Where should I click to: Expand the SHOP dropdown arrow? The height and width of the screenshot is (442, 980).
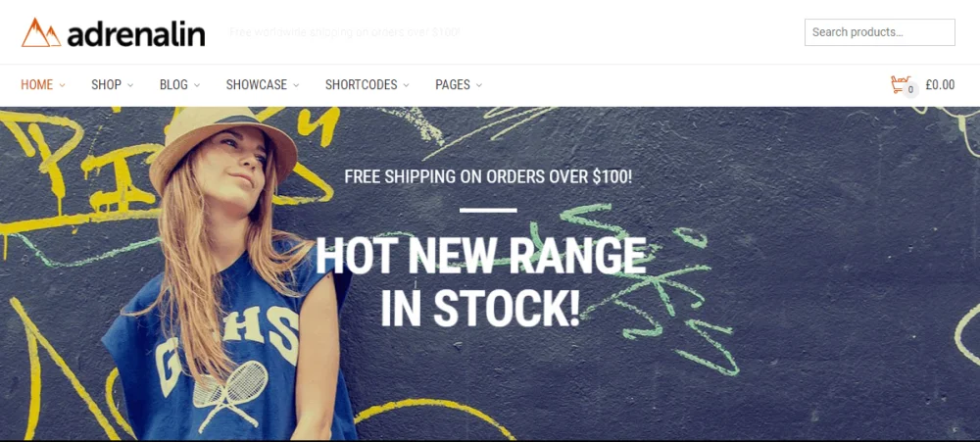(130, 85)
